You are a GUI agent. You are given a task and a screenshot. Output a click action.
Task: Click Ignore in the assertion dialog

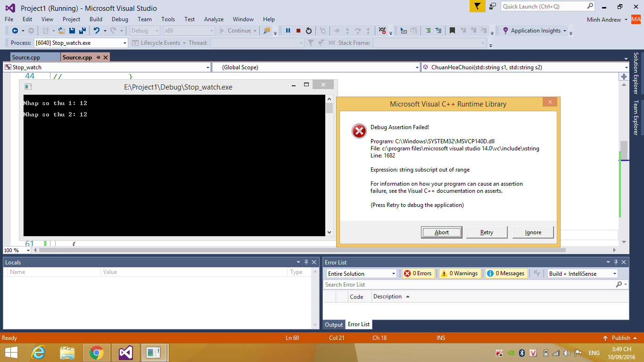click(x=533, y=232)
